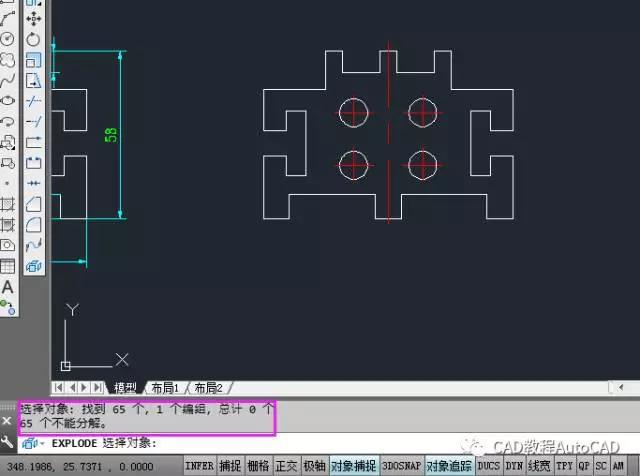Click coordinate readout 348.1986, 25.7371
The width and height of the screenshot is (640, 476).
click(80, 467)
